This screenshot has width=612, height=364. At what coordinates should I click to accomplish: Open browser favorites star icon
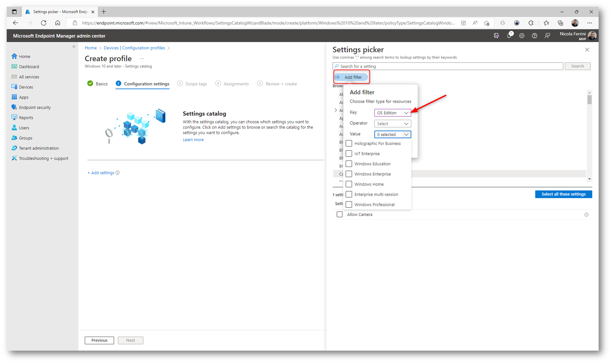pos(546,23)
